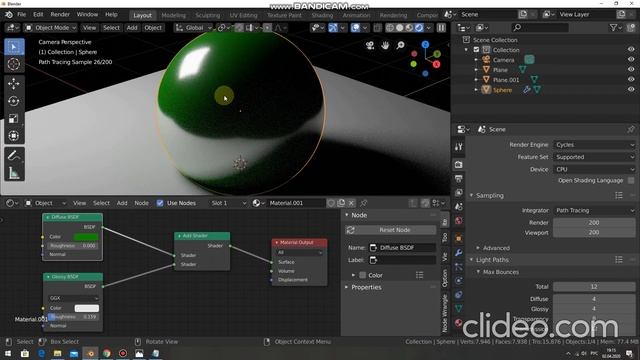Switch to the Modeling workspace tab
640x360 pixels.
tap(173, 15)
